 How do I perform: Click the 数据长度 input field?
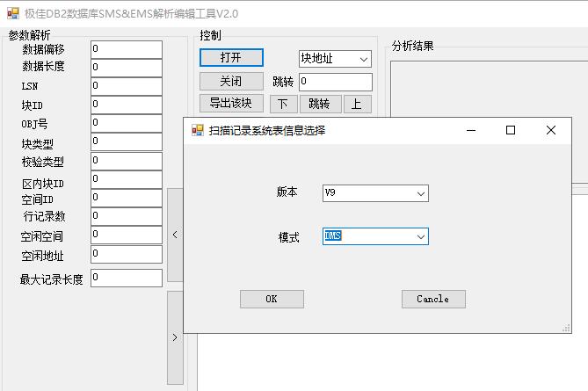click(127, 68)
